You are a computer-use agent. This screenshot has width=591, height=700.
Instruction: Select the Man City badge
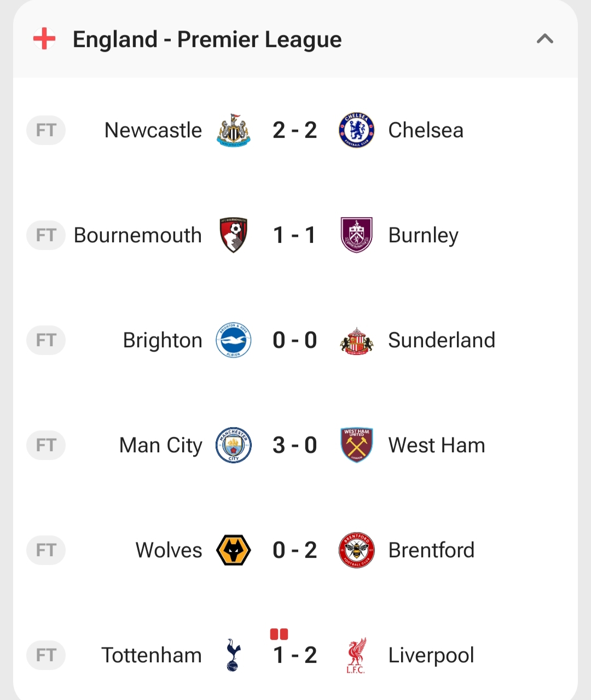click(234, 445)
